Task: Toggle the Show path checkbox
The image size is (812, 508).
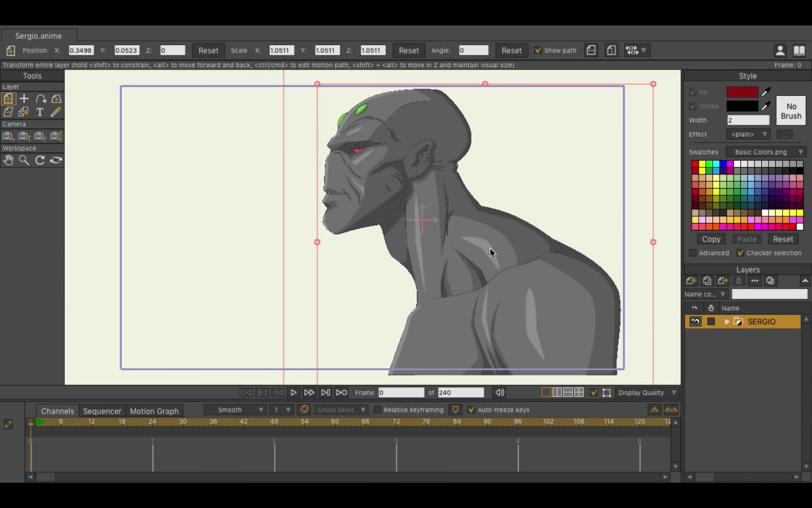Action: (539, 50)
